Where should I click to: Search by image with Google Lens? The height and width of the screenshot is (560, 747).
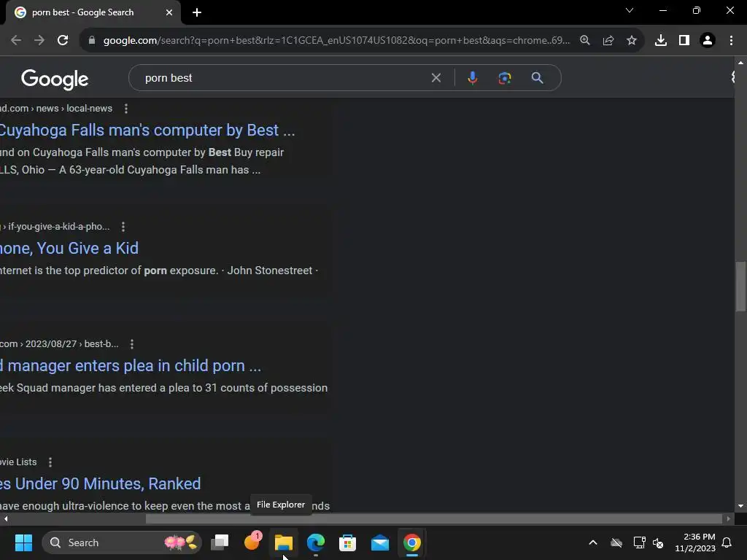click(x=505, y=77)
